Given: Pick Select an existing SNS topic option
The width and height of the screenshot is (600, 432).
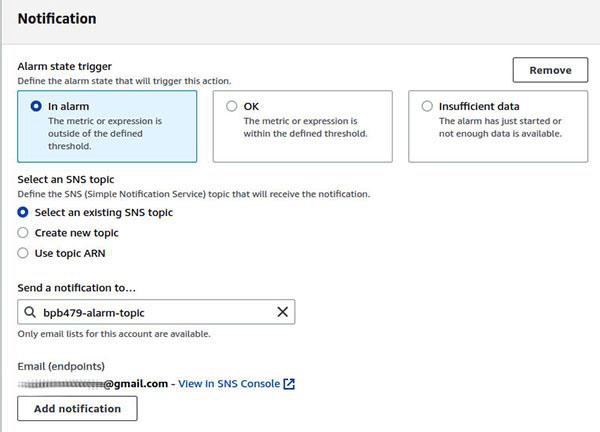Looking at the screenshot, I should tap(24, 212).
